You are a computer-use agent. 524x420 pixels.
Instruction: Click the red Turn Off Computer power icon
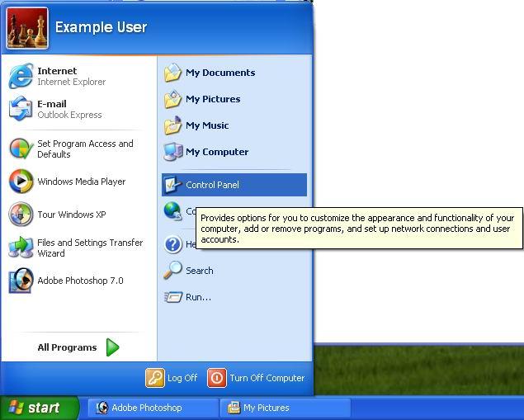(x=217, y=378)
